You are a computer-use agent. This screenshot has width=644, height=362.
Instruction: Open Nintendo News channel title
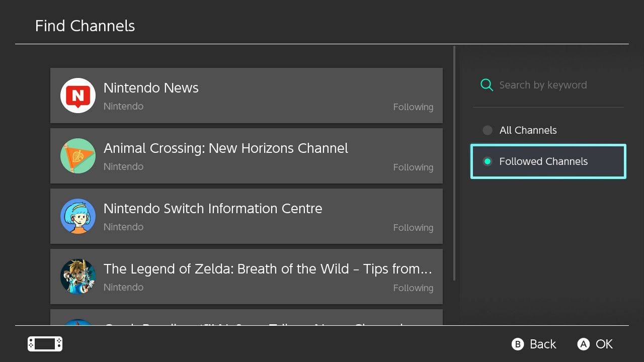(151, 88)
